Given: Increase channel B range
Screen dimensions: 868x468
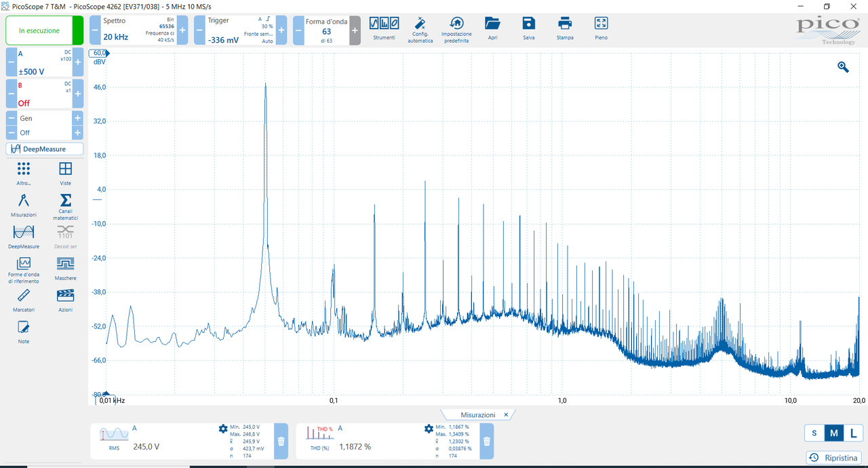Looking at the screenshot, I should pyautogui.click(x=78, y=94).
